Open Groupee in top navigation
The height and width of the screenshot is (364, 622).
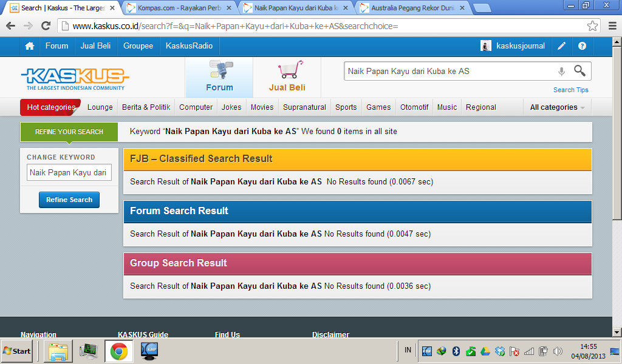138,46
